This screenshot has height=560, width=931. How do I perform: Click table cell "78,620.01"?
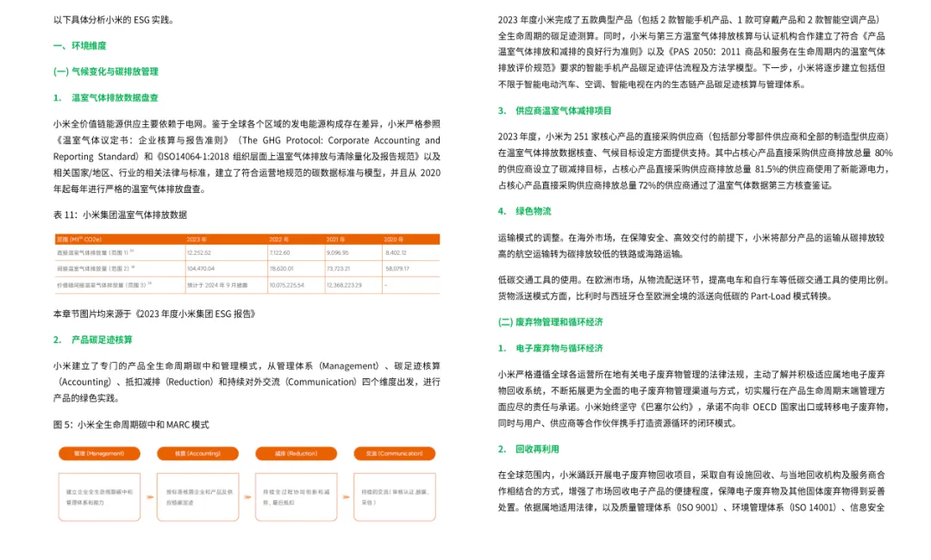point(281,269)
